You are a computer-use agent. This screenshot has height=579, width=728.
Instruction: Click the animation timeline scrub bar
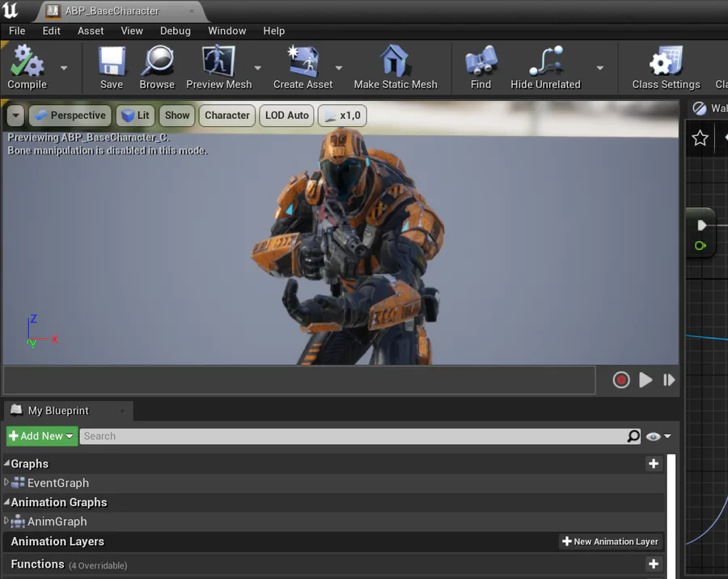pyautogui.click(x=299, y=380)
